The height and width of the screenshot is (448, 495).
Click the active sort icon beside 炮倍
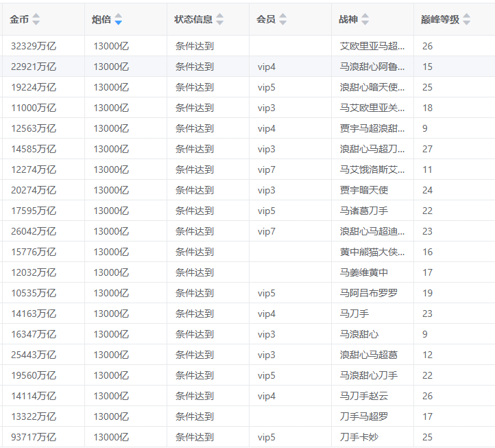coord(119,19)
